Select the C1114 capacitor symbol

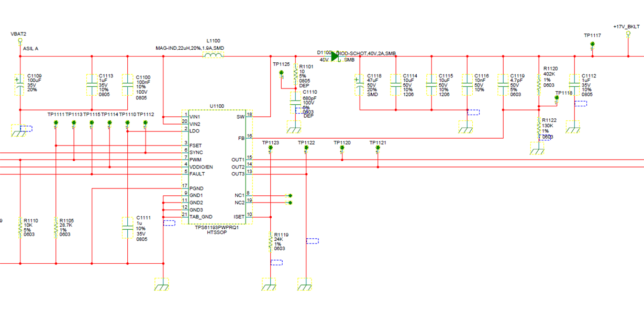click(395, 84)
